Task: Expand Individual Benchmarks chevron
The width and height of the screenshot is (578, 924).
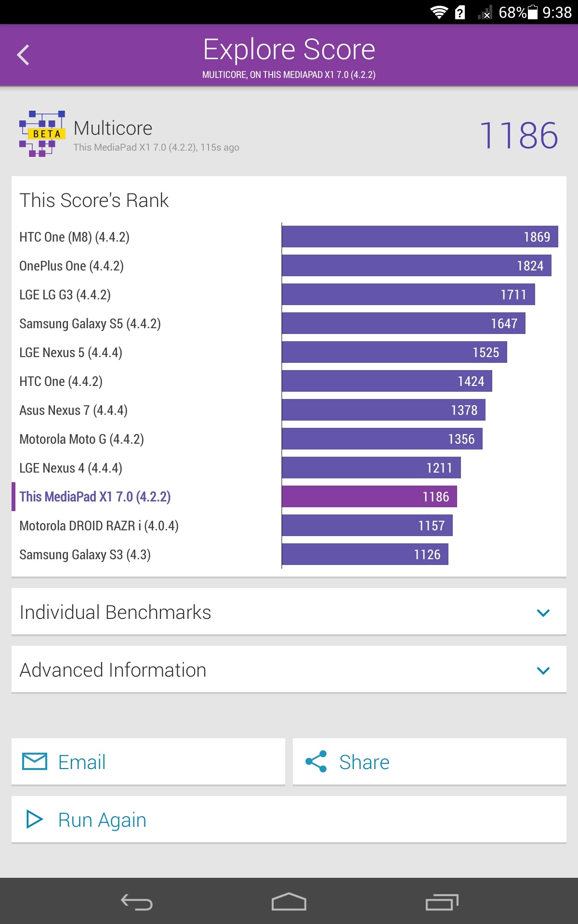Action: [x=543, y=613]
